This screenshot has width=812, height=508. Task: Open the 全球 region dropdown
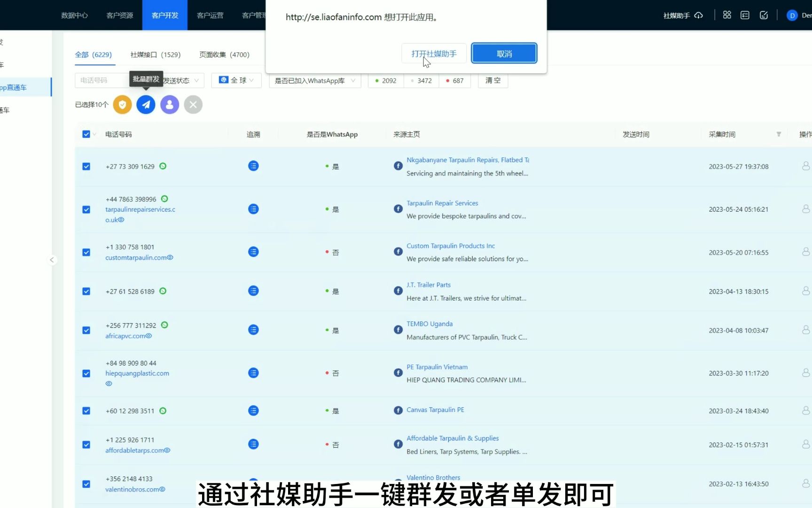(236, 80)
